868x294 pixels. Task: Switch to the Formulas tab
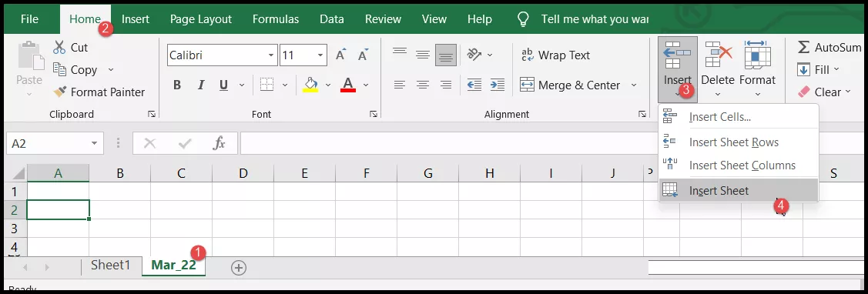pos(276,18)
